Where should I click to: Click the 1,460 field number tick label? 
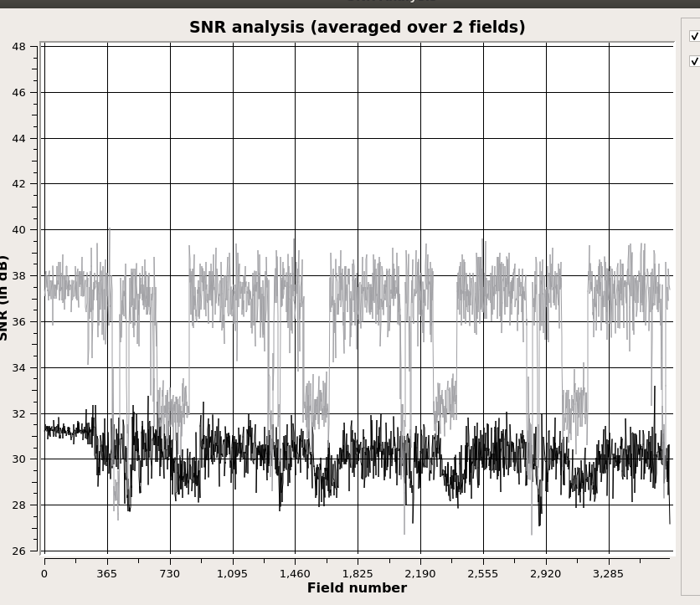[x=295, y=573]
